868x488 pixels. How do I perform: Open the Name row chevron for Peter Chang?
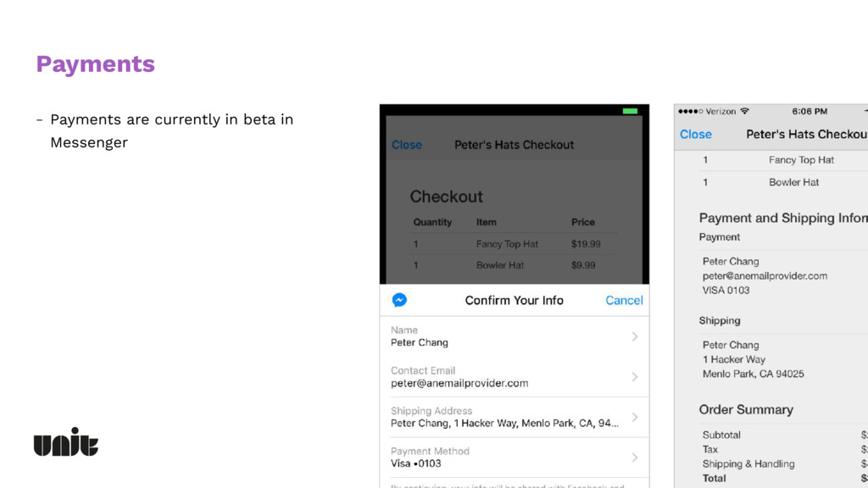pyautogui.click(x=635, y=336)
